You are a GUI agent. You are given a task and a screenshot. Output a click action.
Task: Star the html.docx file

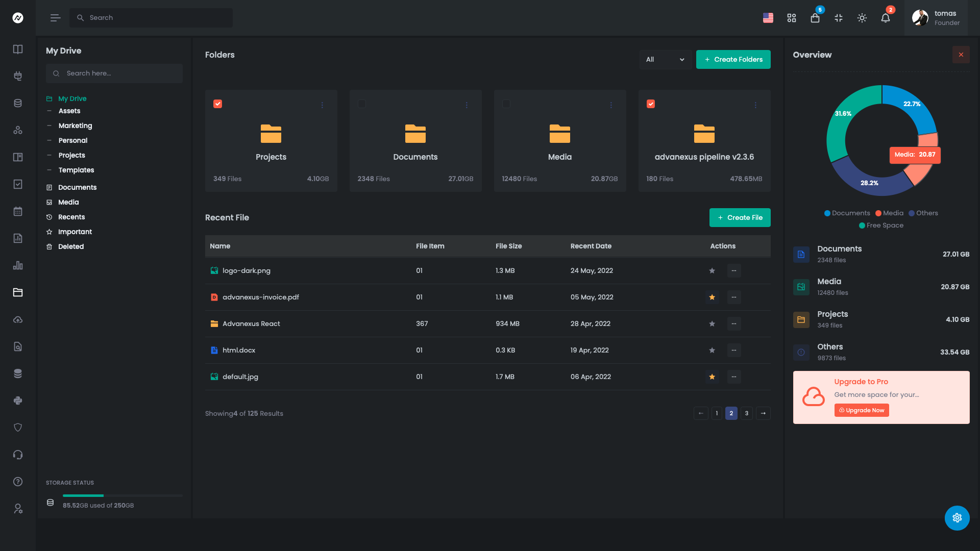(x=712, y=350)
